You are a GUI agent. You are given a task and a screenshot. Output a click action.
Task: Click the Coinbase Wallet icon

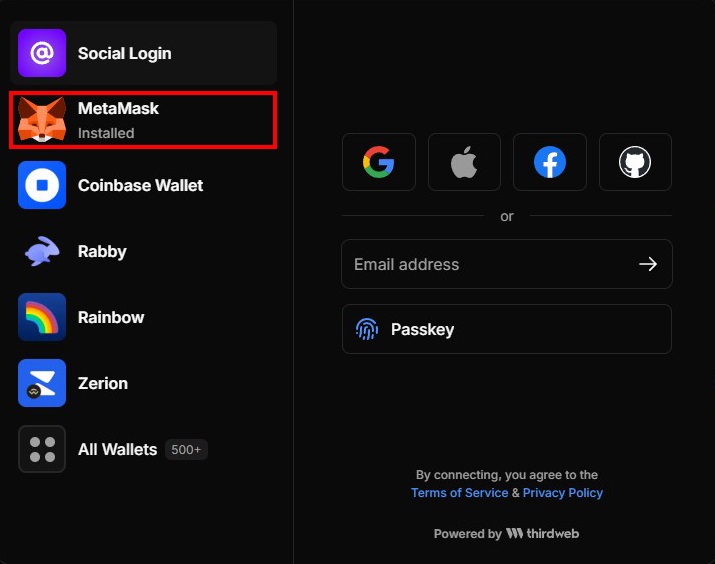42,185
